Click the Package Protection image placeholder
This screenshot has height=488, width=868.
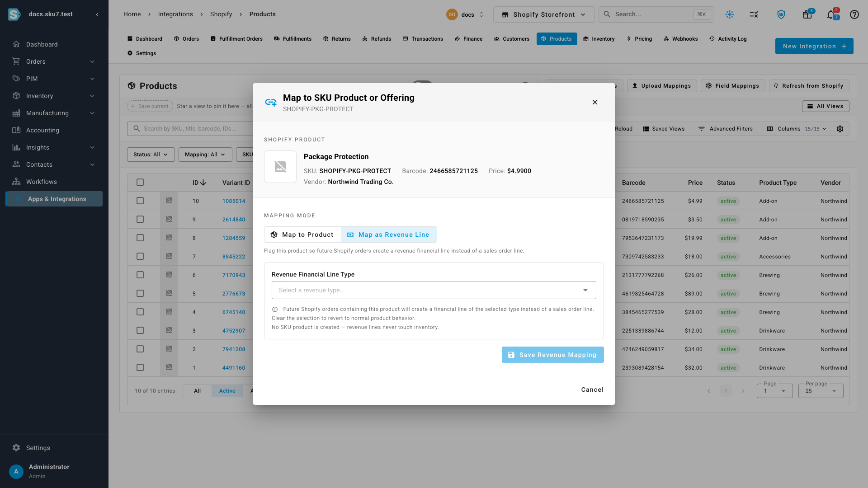280,167
